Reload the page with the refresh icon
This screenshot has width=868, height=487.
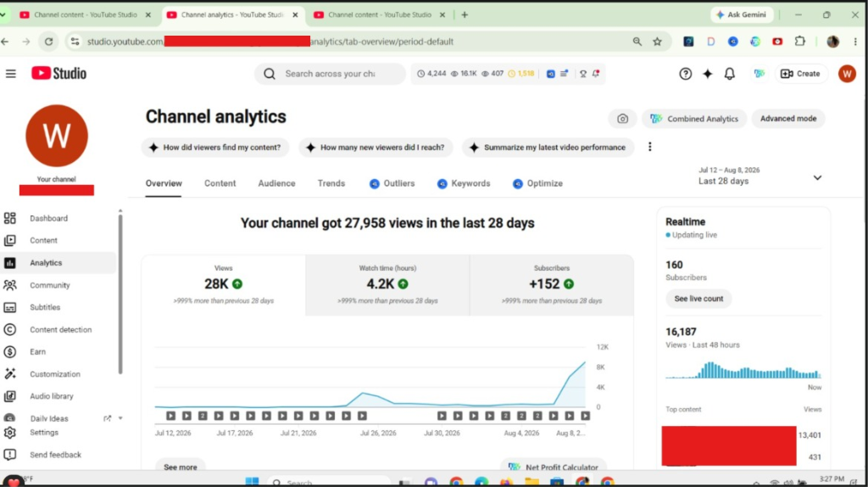[48, 42]
